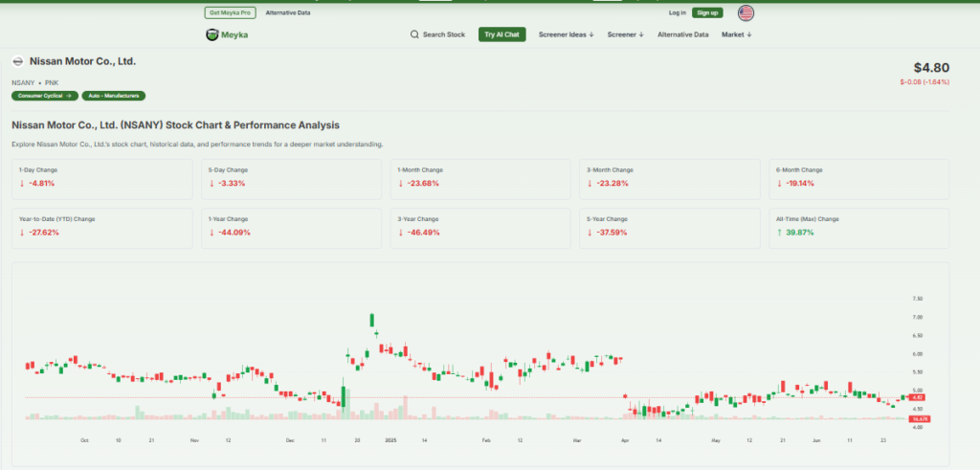Expand the Screener Ideas dropdown
The image size is (980, 470).
[566, 34]
